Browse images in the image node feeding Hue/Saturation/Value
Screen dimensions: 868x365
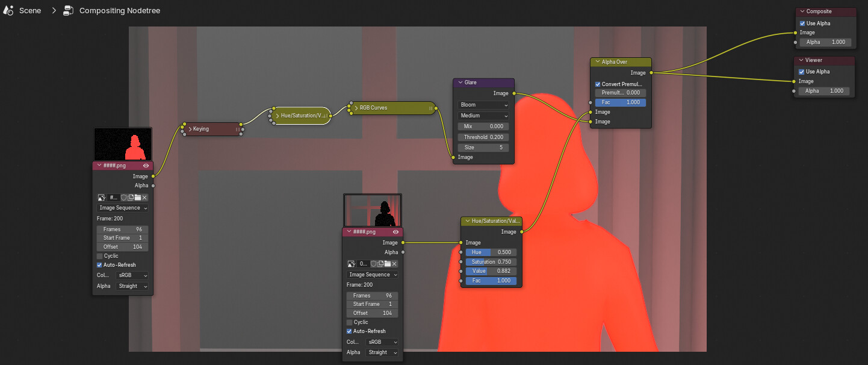coord(352,264)
